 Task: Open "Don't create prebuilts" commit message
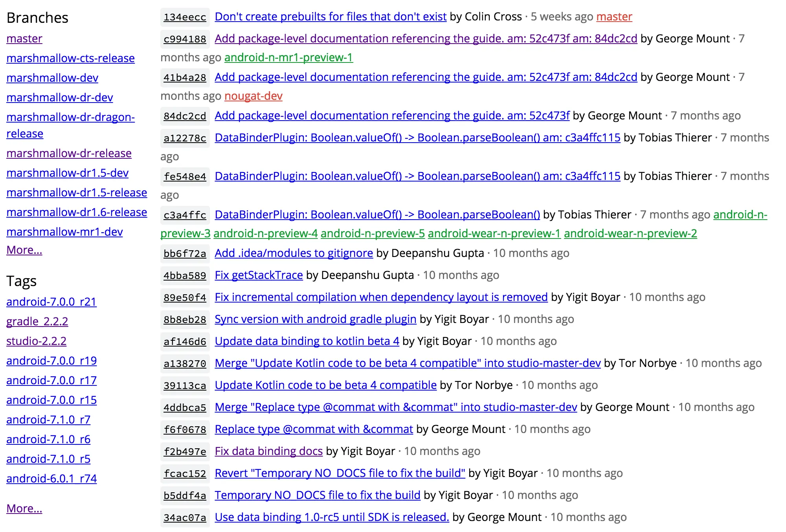tap(331, 17)
